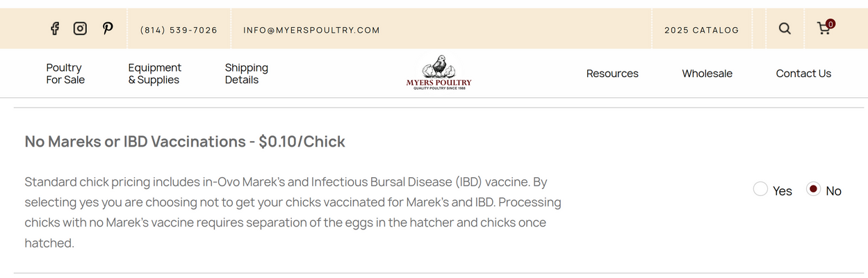Select the No radio button
Screen dimensions: 868x278
(x=813, y=189)
